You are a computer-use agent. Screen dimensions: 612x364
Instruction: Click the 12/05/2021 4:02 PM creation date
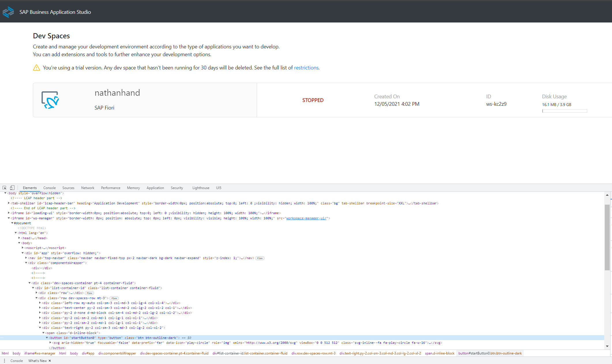click(397, 104)
